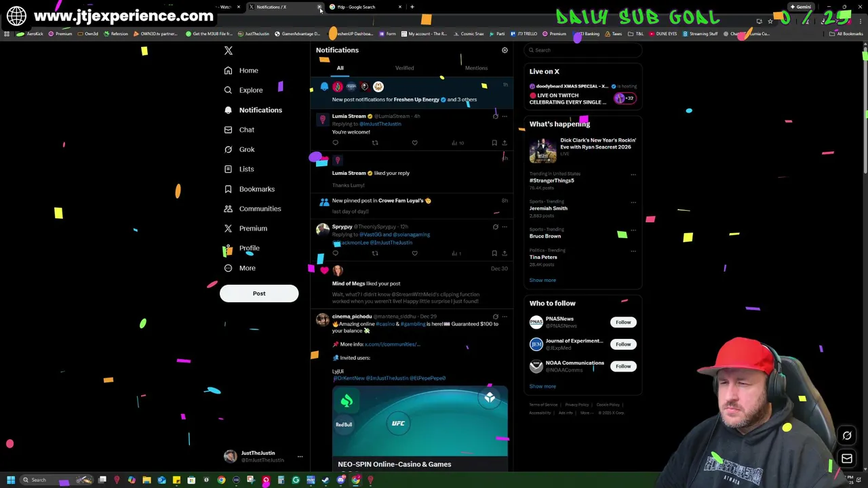The image size is (868, 488).
Task: Follow PNASNews
Action: (623, 323)
